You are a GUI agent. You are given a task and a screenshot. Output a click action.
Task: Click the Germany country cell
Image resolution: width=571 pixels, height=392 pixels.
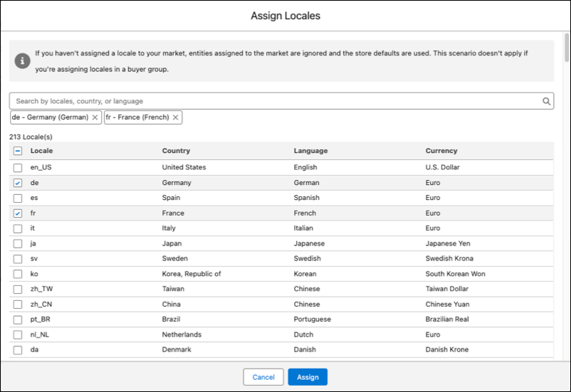click(x=177, y=183)
